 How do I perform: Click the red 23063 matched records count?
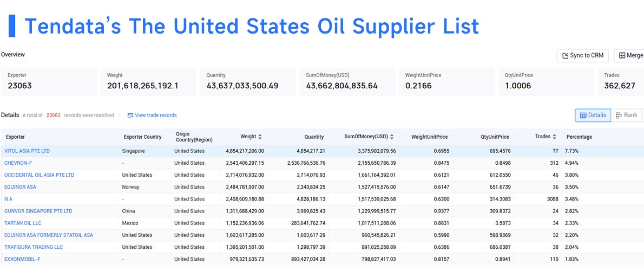pos(54,115)
